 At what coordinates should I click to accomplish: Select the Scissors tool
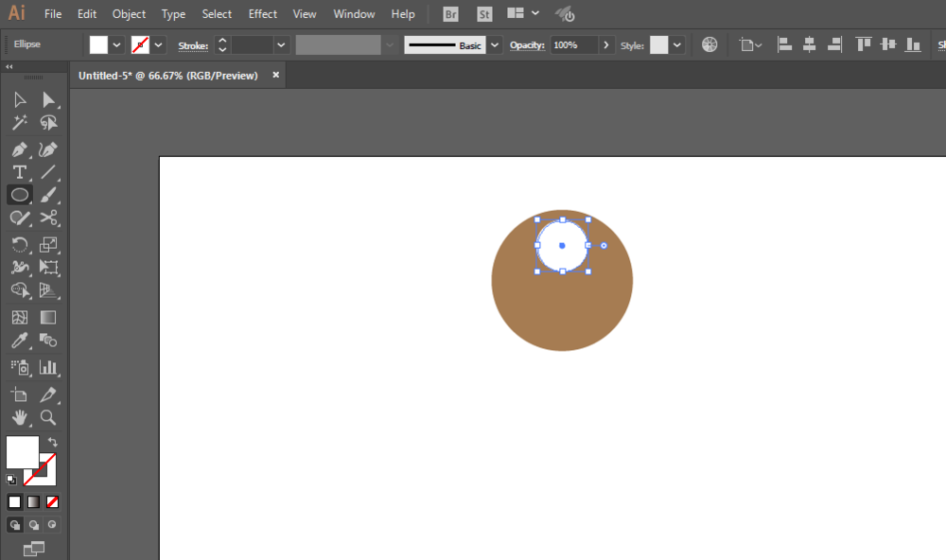coord(48,219)
